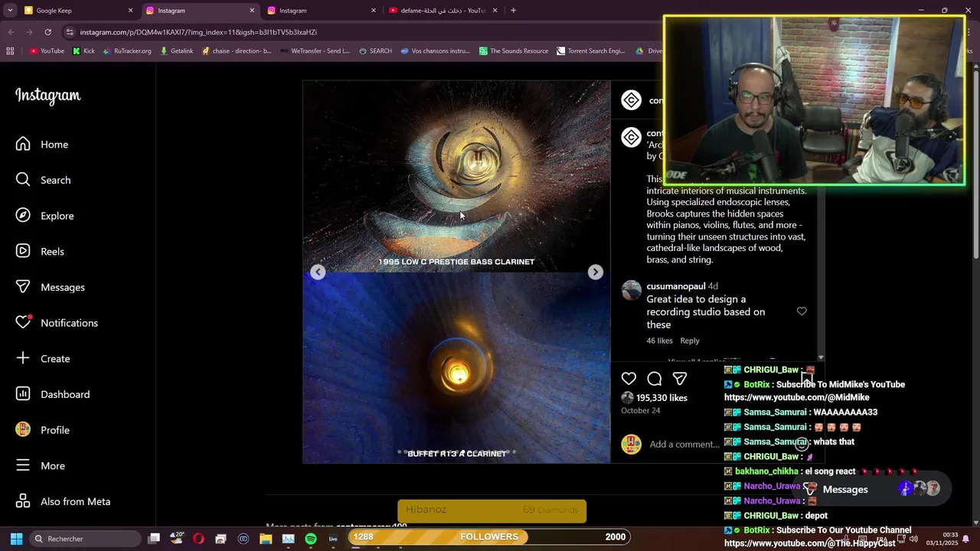Go to previous carousel image
This screenshot has height=551, width=980.
click(x=318, y=272)
